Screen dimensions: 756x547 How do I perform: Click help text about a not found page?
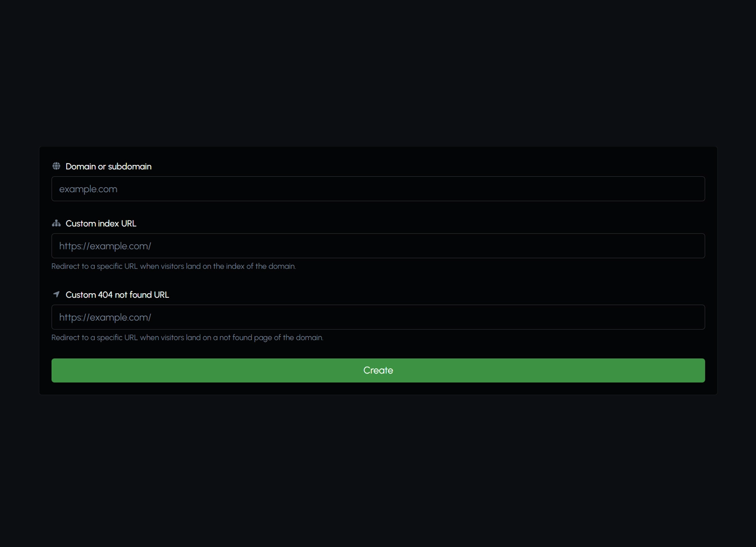pos(187,338)
